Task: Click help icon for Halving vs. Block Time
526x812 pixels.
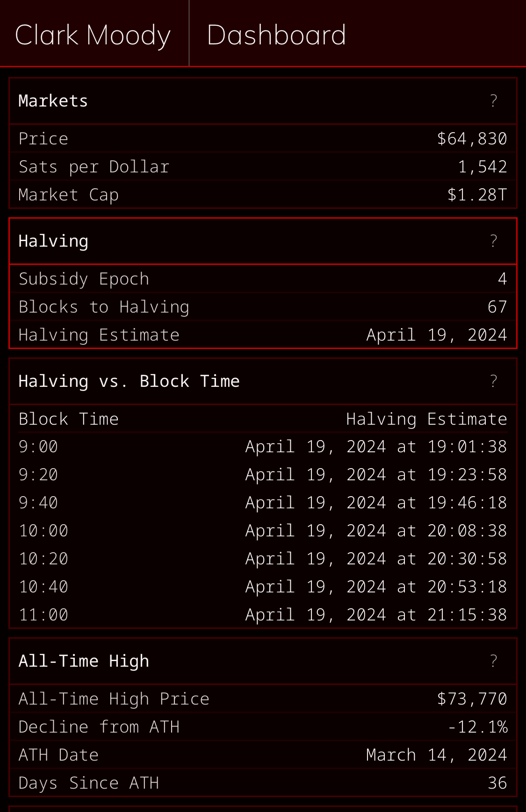Action: click(493, 381)
